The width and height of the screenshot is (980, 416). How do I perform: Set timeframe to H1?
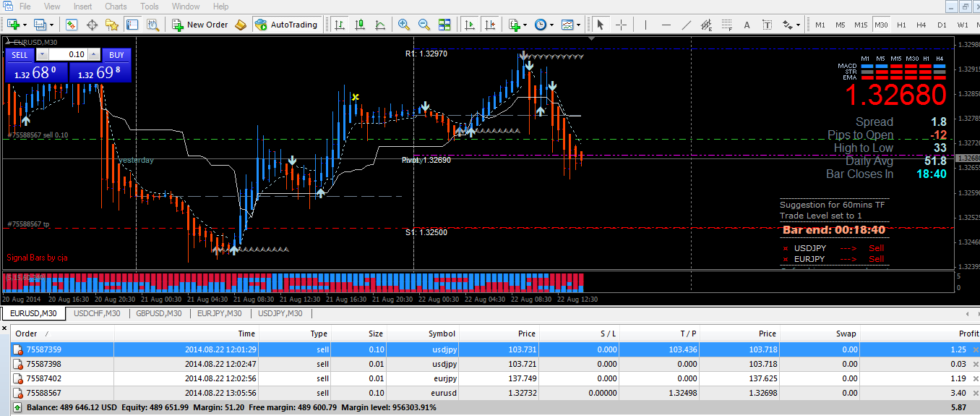point(901,25)
